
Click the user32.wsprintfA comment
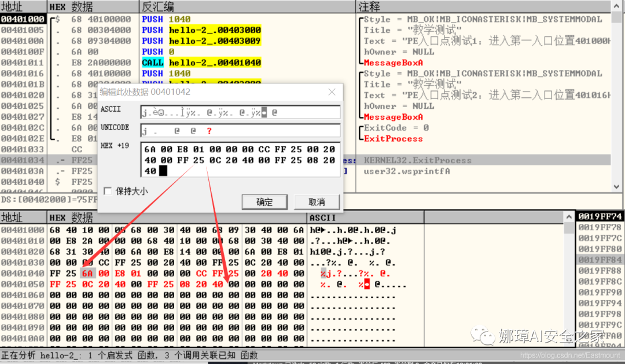coord(407,171)
